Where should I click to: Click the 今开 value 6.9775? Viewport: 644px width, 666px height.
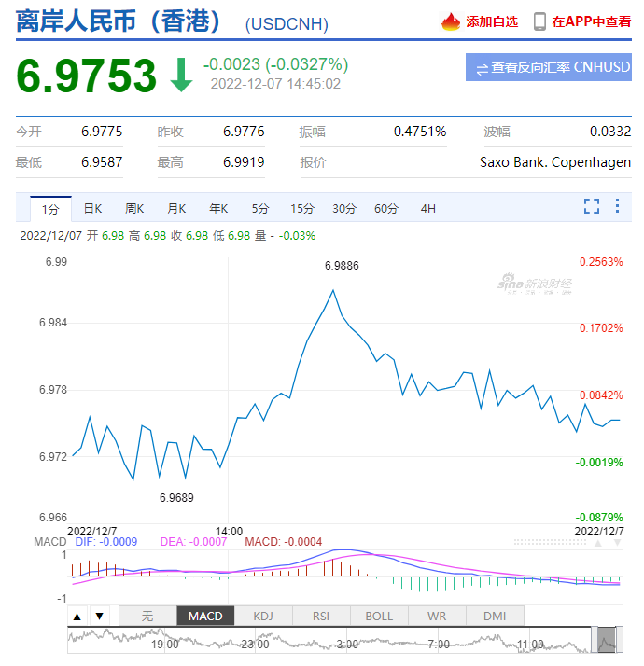[102, 132]
